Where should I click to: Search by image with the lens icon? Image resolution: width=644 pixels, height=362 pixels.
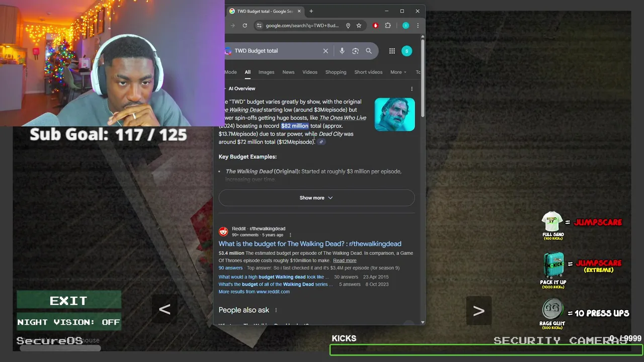[x=355, y=51]
